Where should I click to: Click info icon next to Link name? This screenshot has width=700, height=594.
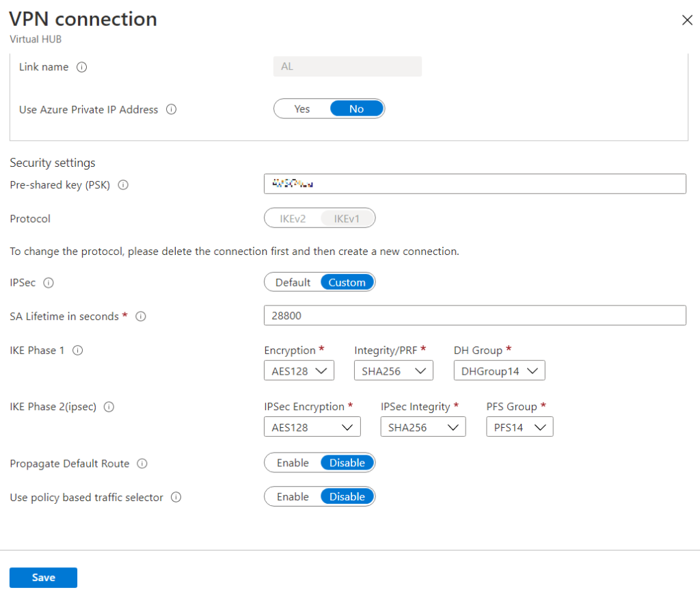point(82,67)
